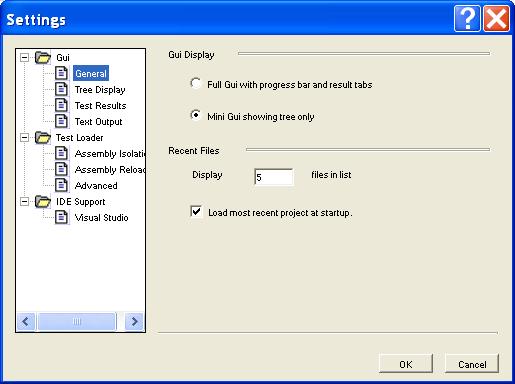Click the page icon beside Test Results
This screenshot has width=515, height=384.
pyautogui.click(x=61, y=105)
